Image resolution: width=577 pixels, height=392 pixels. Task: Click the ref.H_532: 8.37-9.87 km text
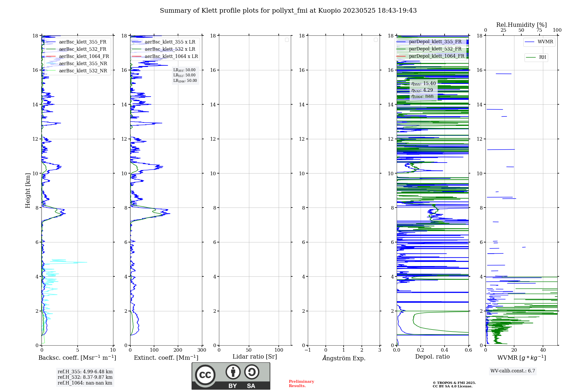pyautogui.click(x=85, y=377)
